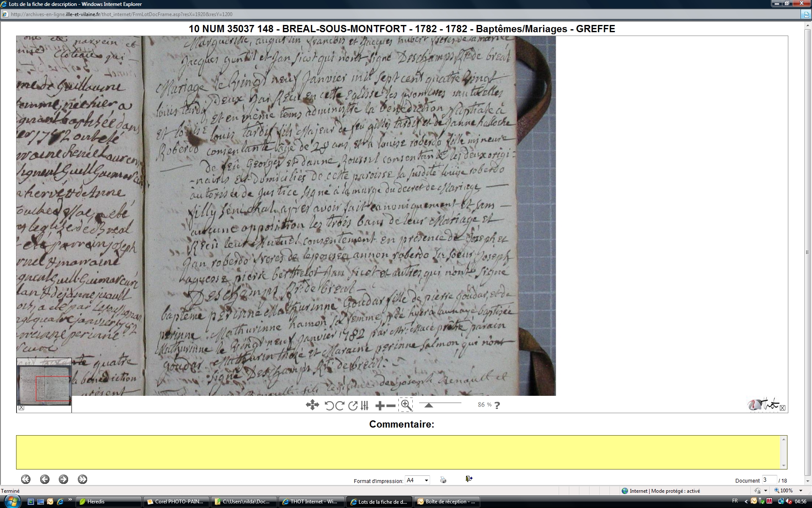Click the Document page number field
The width and height of the screenshot is (812, 508).
[x=769, y=480]
